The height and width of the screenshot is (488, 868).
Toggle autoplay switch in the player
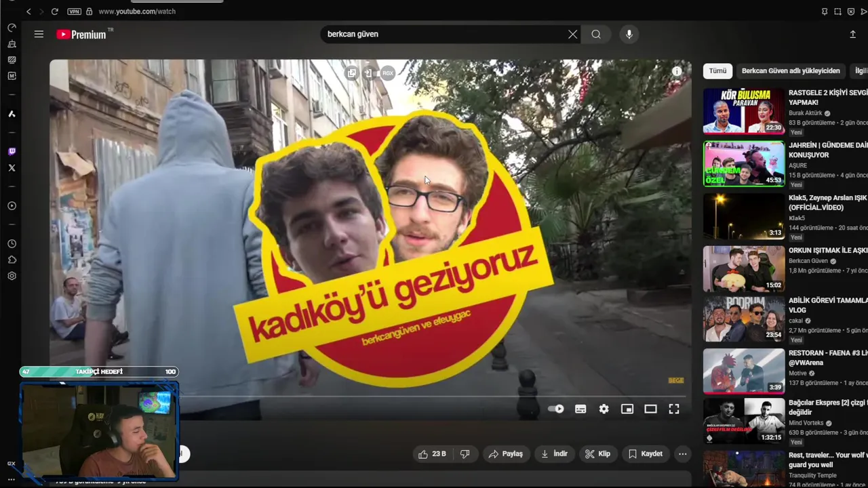click(x=556, y=409)
